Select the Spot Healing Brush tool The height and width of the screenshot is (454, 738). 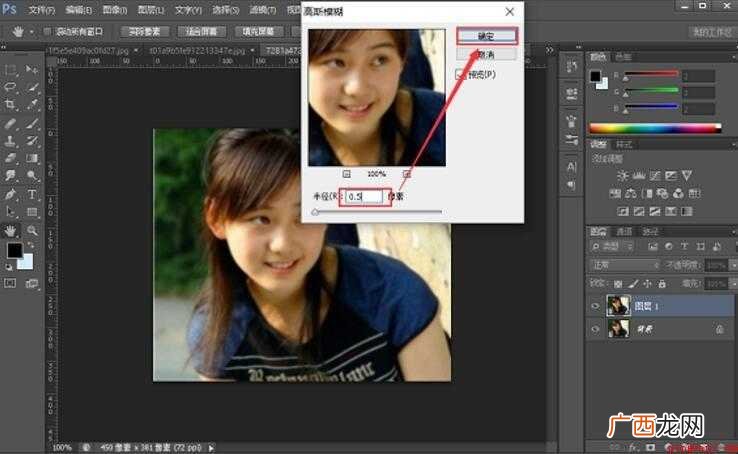[x=10, y=124]
